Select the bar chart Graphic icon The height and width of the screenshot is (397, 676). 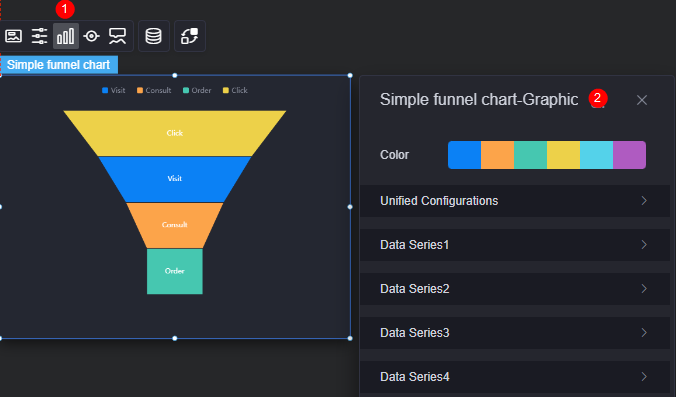(66, 36)
